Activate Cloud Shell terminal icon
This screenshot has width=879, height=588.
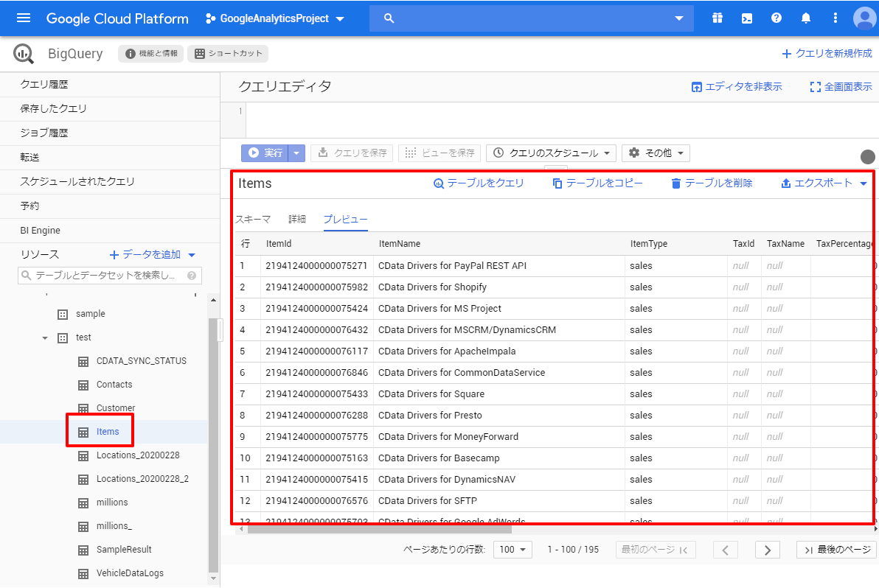pyautogui.click(x=747, y=18)
